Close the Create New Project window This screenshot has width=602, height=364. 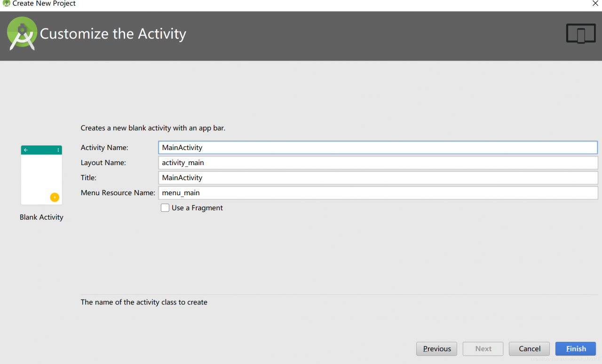click(x=595, y=3)
